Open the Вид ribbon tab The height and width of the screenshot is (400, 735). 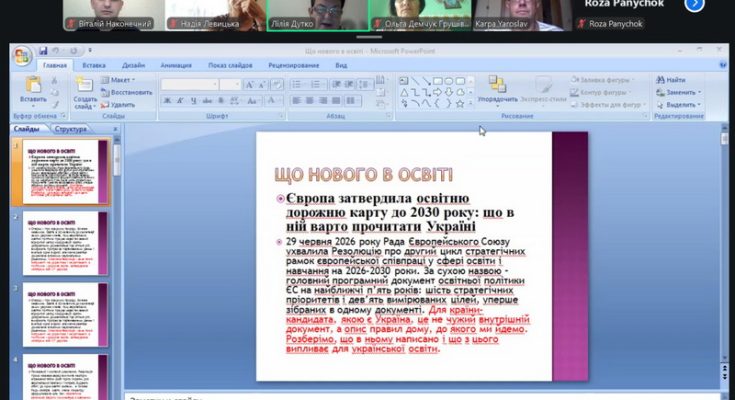pyautogui.click(x=341, y=66)
